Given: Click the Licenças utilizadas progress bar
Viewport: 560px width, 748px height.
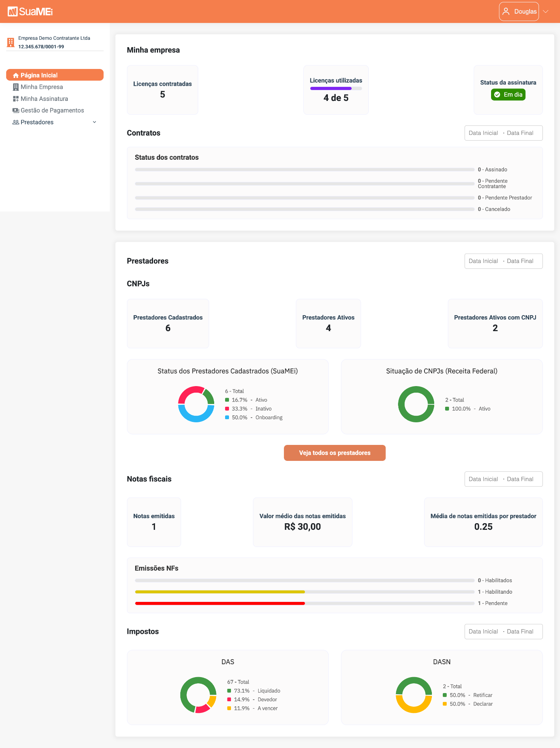Looking at the screenshot, I should pos(336,88).
